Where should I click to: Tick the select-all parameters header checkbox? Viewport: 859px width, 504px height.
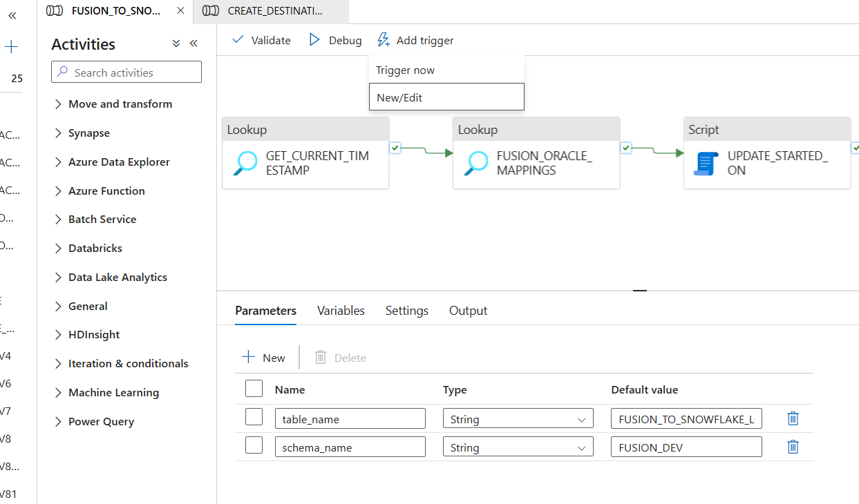[x=254, y=389]
